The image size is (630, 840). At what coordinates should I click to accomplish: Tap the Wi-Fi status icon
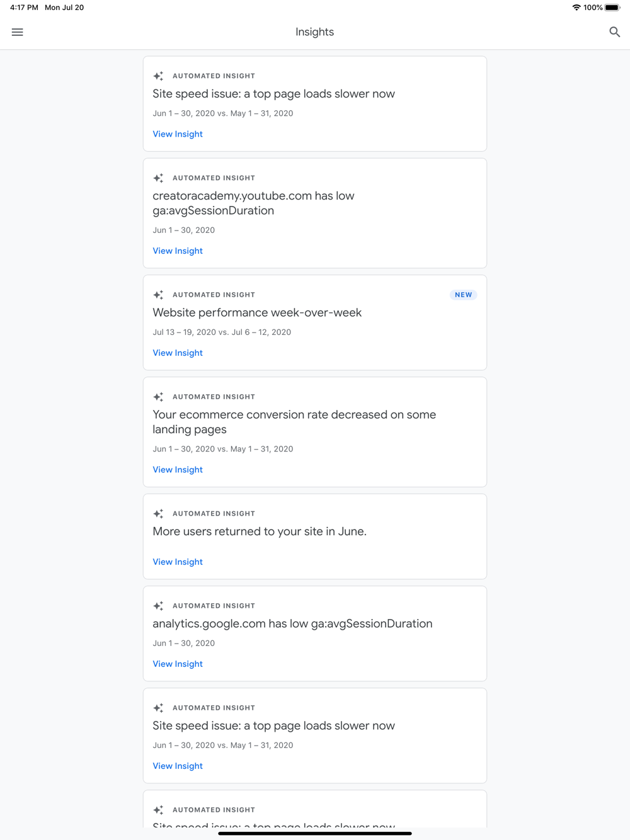coord(576,8)
